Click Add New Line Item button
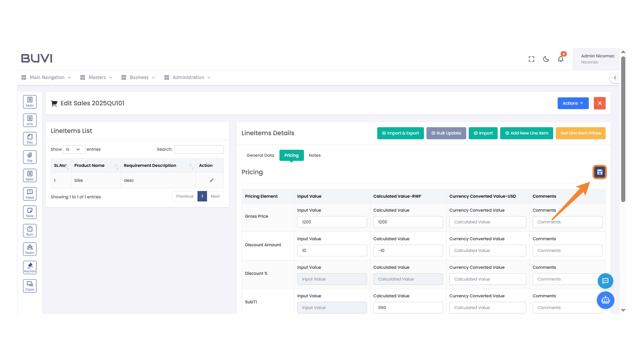Viewport: 644px width, 362px height. pos(526,133)
